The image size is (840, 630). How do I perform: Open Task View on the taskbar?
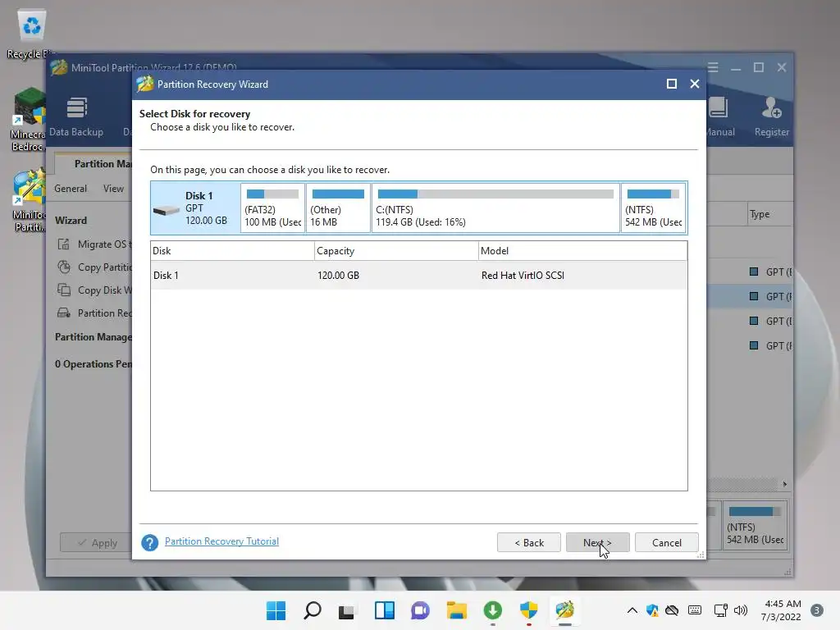click(347, 610)
